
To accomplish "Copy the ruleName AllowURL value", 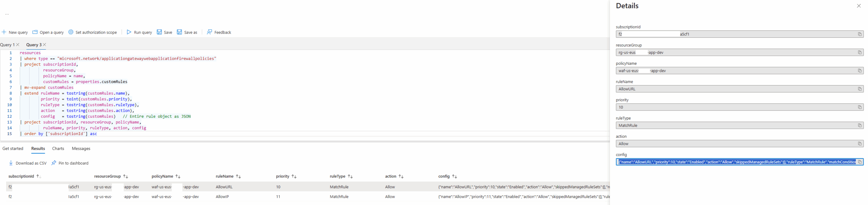I will coord(859,89).
